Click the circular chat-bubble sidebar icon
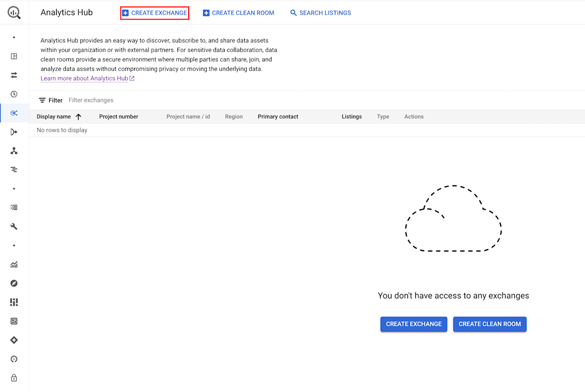Screen dimensions: 585x392 pyautogui.click(x=14, y=359)
